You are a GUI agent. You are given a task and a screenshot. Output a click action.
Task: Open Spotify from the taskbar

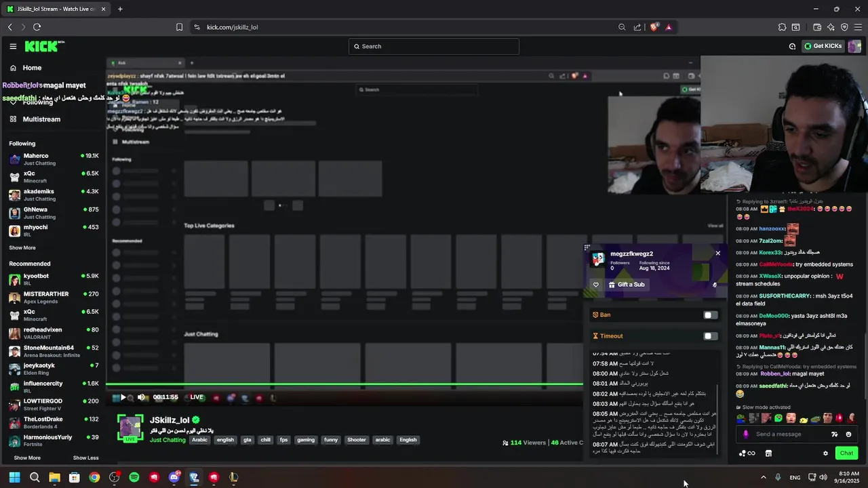134,477
